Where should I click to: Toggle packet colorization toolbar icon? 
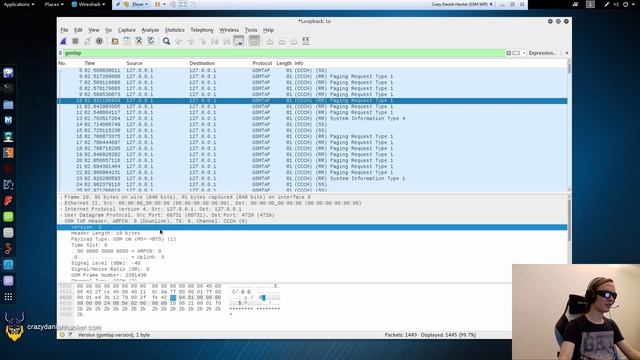(x=254, y=41)
